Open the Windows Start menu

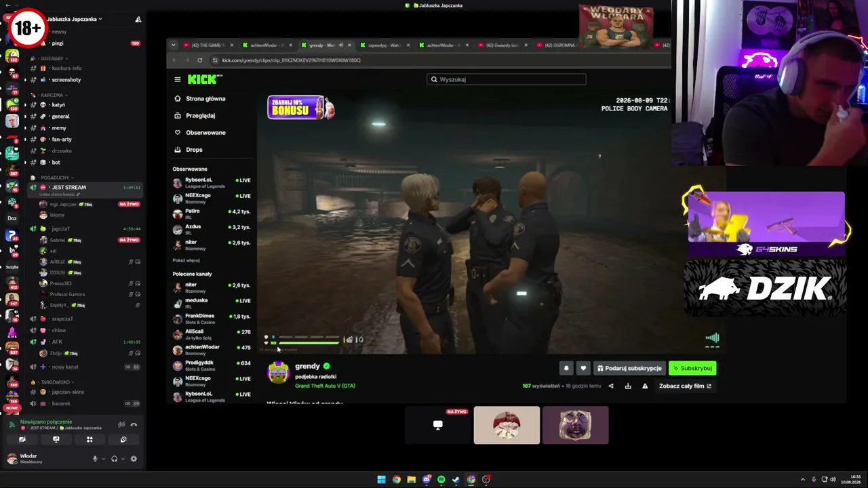click(381, 480)
